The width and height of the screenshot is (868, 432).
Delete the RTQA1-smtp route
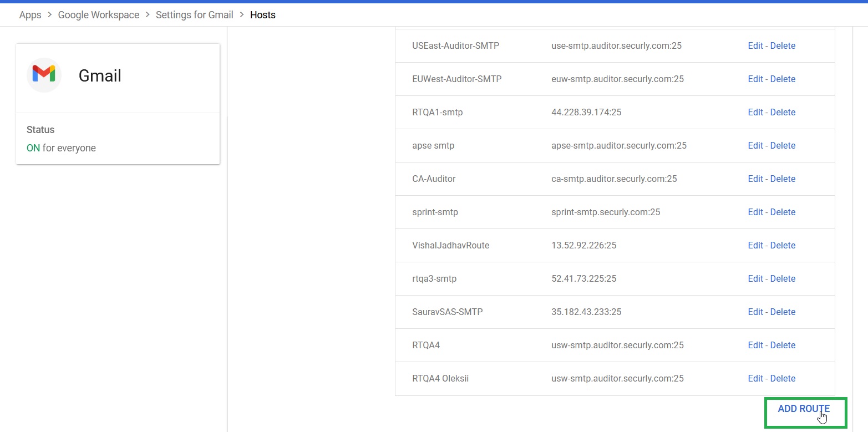[x=783, y=113]
